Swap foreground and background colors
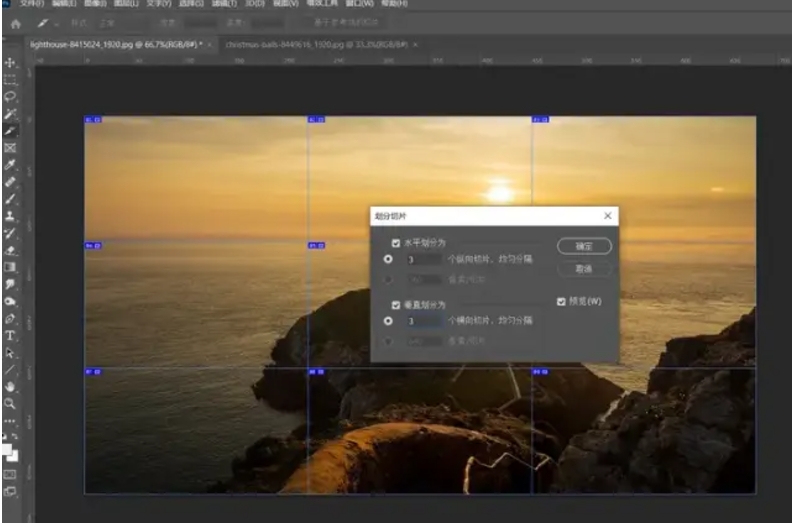792x527 pixels. pos(15,436)
